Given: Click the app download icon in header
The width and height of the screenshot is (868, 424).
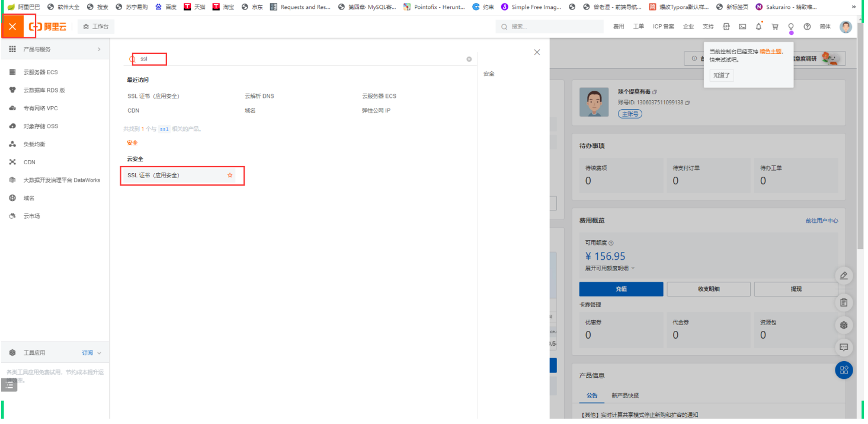Looking at the screenshot, I should 726,27.
